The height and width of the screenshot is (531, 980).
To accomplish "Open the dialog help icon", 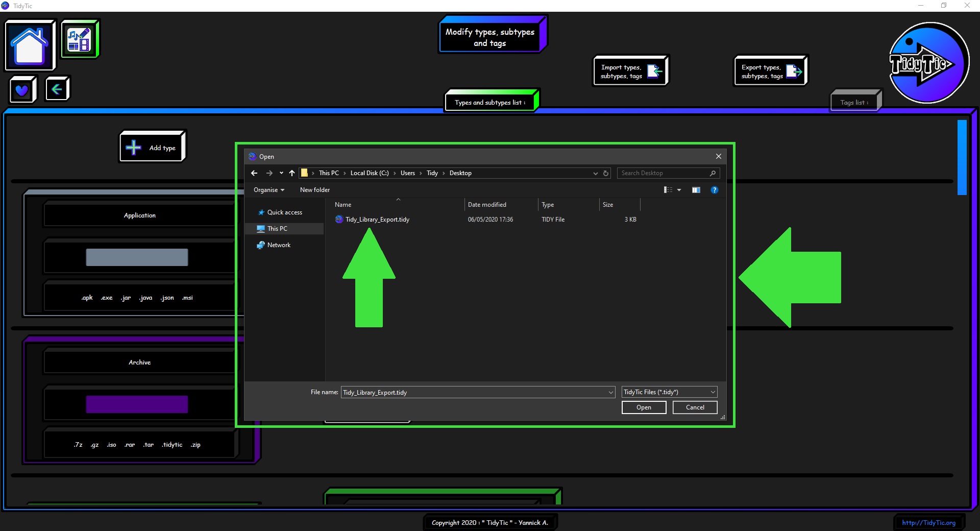I will point(715,190).
